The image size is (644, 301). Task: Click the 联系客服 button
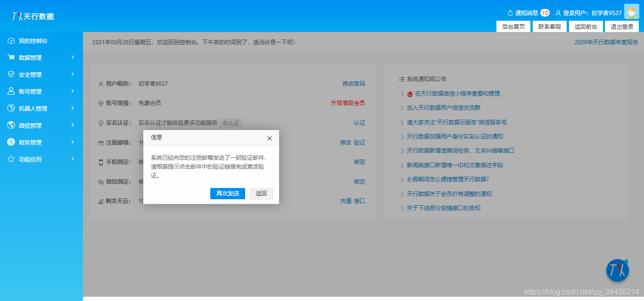550,26
